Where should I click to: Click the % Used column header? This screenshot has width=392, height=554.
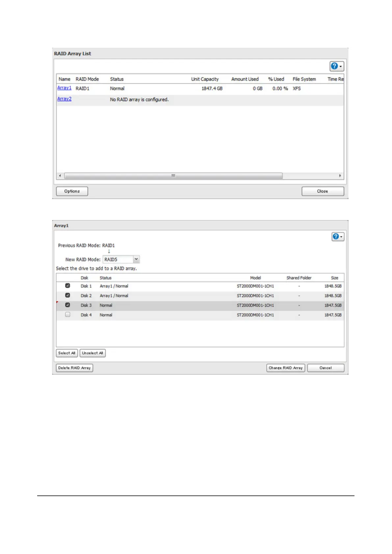(276, 79)
